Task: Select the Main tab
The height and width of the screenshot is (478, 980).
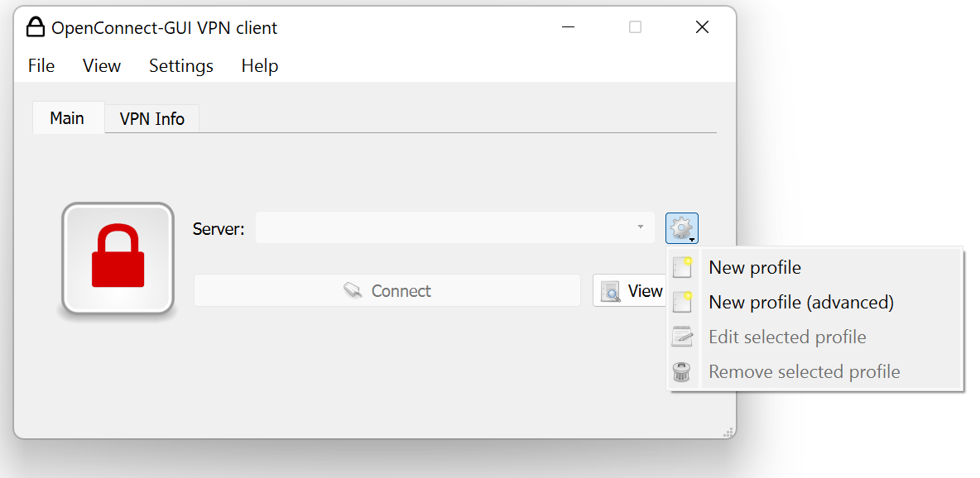Action: pyautogui.click(x=67, y=118)
